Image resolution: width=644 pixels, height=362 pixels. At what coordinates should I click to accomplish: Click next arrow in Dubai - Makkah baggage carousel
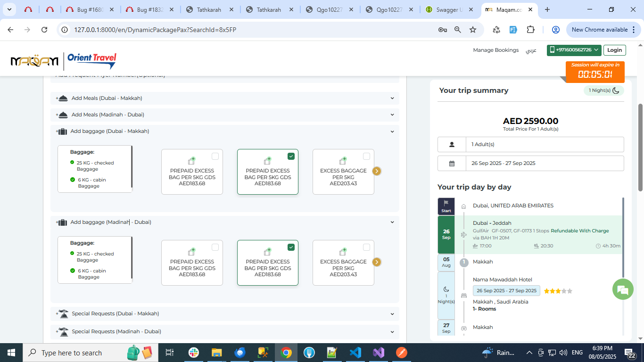point(376,171)
